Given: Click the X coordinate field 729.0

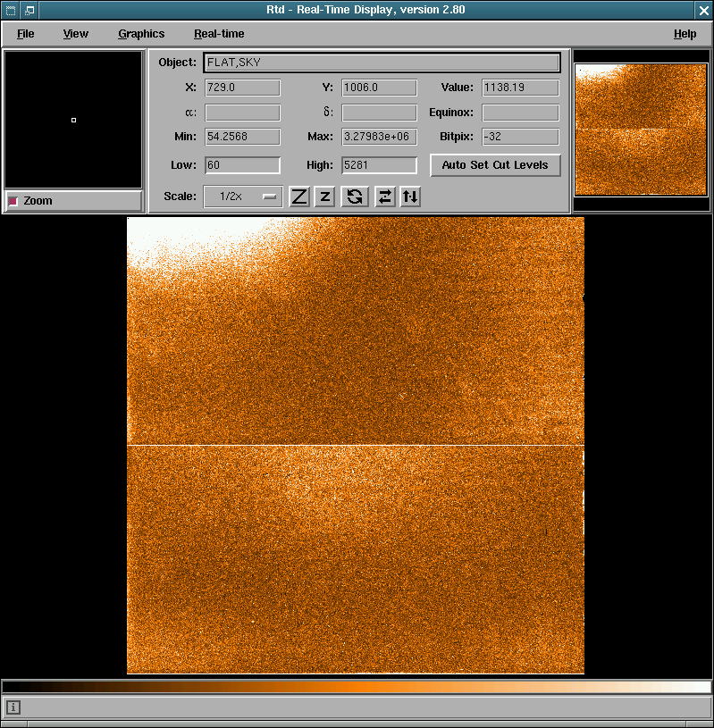Looking at the screenshot, I should pyautogui.click(x=242, y=88).
